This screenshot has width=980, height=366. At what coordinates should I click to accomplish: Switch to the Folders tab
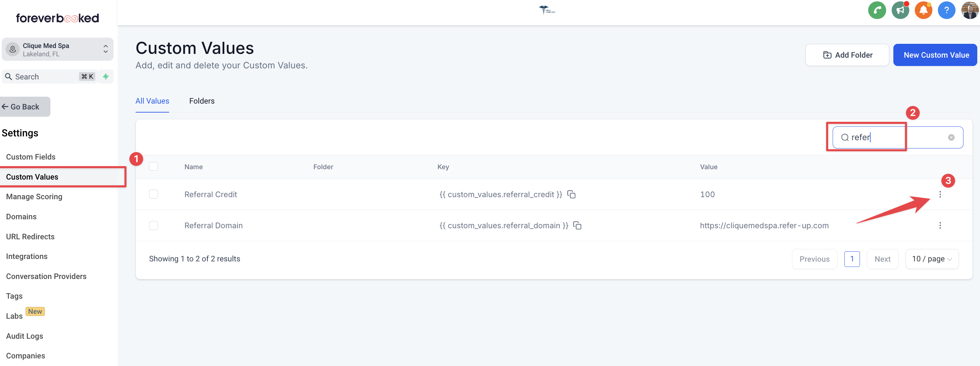(202, 101)
